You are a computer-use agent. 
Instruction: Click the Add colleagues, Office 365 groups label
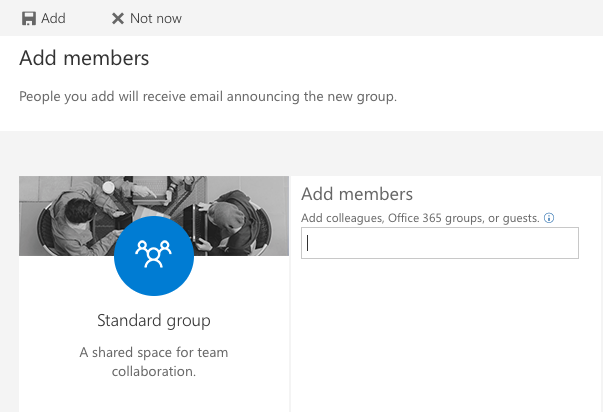tap(420, 217)
